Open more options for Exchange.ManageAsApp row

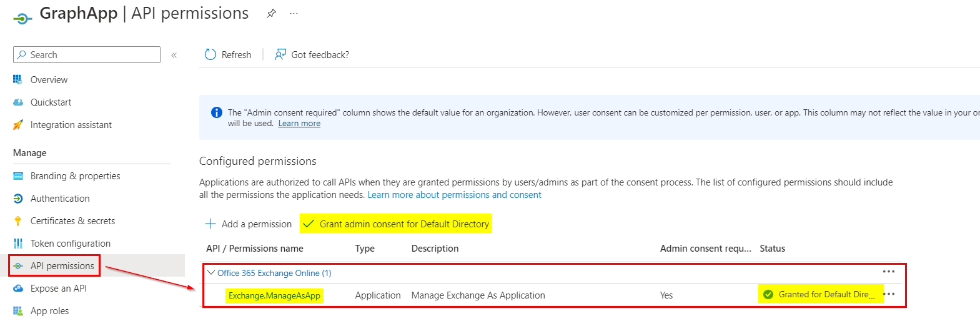(889, 294)
